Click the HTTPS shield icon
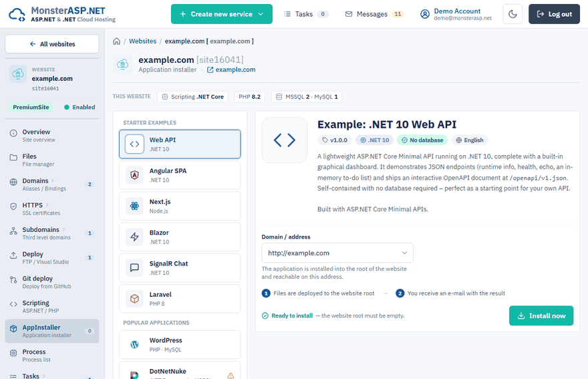Image resolution: width=588 pixels, height=379 pixels. [13, 207]
